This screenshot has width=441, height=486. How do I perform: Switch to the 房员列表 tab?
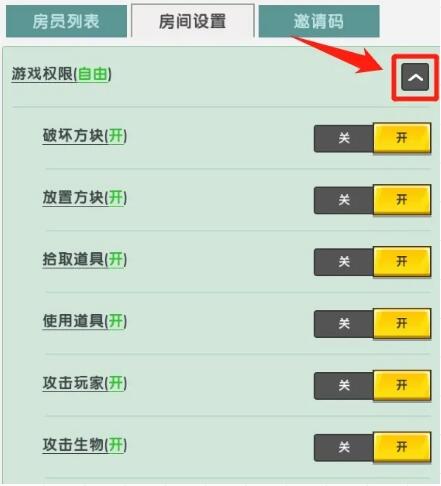click(x=66, y=21)
